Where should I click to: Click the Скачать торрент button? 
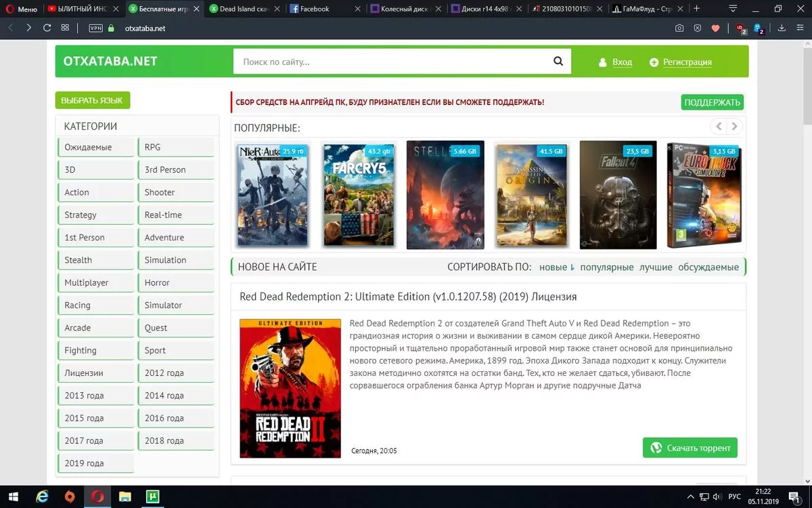(x=690, y=448)
